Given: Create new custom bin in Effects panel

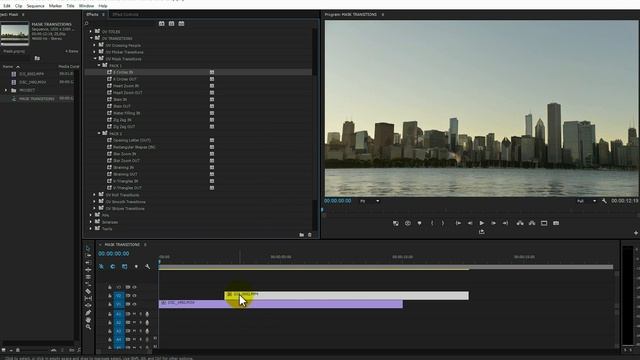Looking at the screenshot, I should (302, 235).
